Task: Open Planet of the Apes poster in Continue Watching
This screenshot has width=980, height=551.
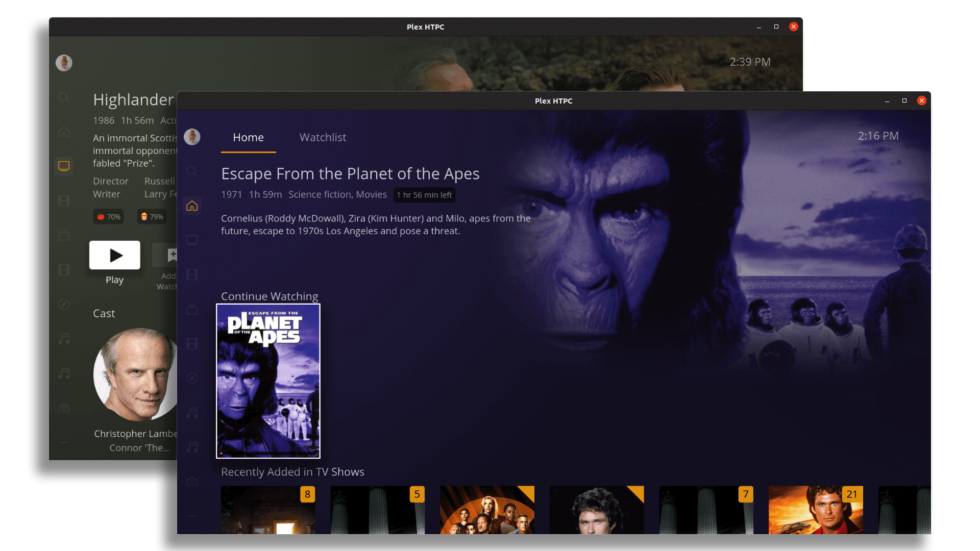Action: [268, 381]
